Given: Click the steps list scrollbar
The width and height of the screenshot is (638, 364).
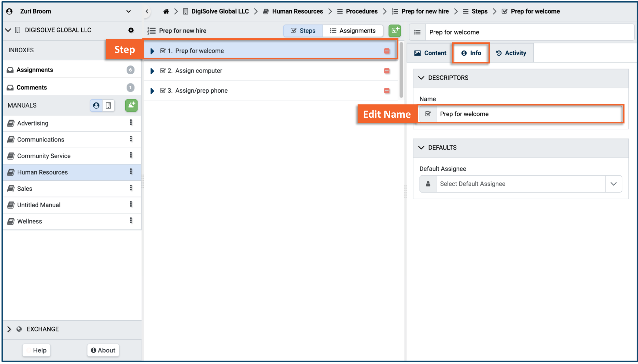Looking at the screenshot, I should pos(401,70).
